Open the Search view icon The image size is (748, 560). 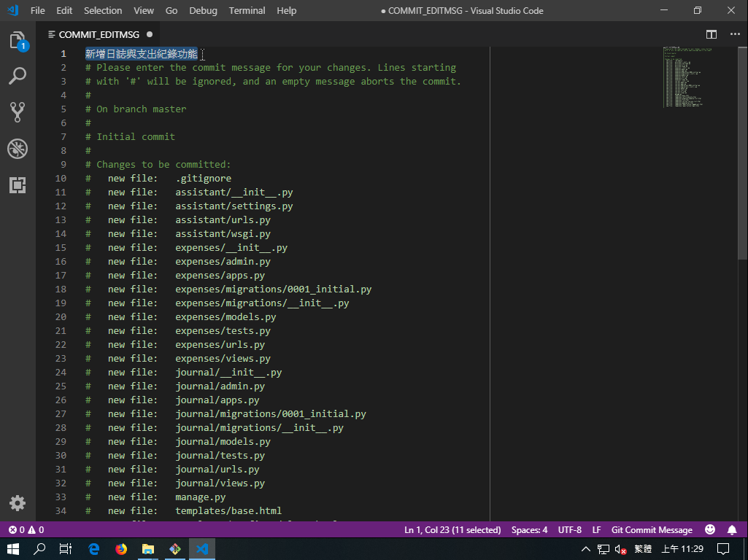coord(18,76)
